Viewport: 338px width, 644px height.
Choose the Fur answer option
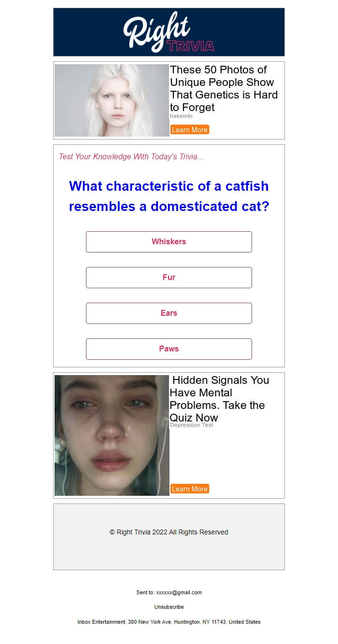pos(169,278)
